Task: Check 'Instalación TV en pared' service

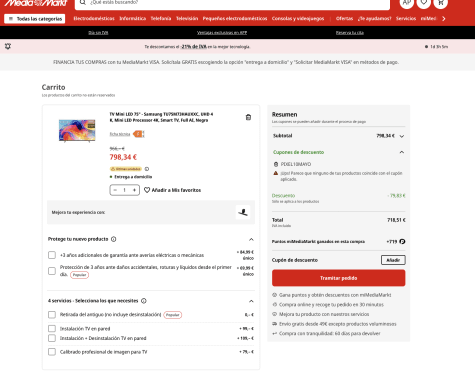Action: coord(52,329)
